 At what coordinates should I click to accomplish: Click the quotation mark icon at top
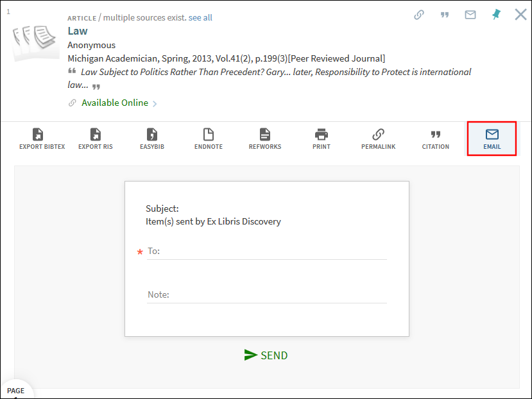click(445, 15)
